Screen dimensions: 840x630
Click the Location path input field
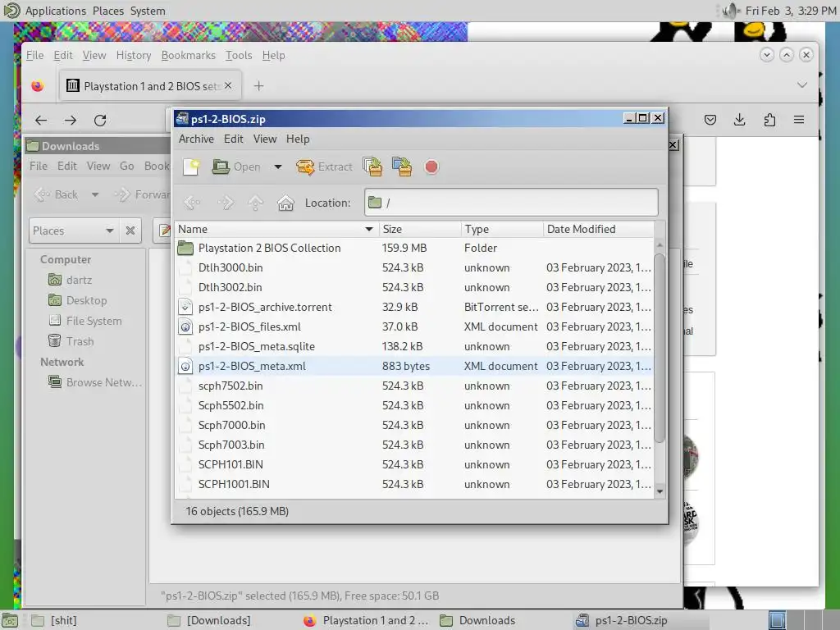(x=511, y=203)
